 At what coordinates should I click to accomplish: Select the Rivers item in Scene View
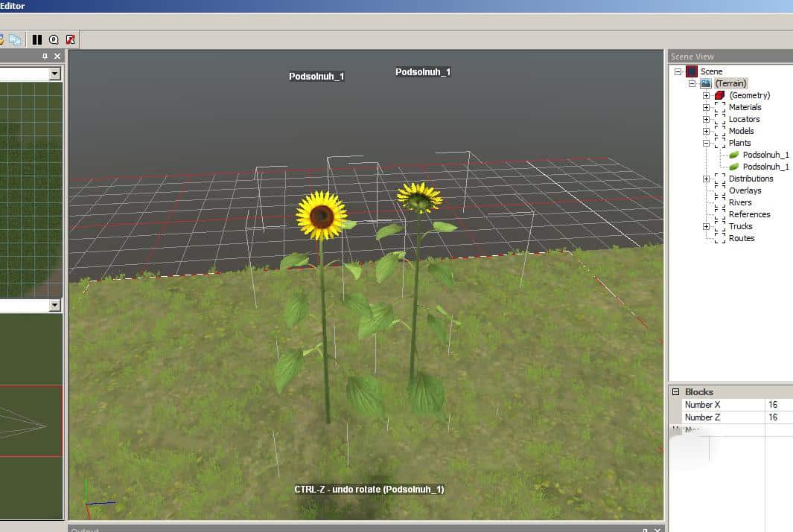coord(740,202)
